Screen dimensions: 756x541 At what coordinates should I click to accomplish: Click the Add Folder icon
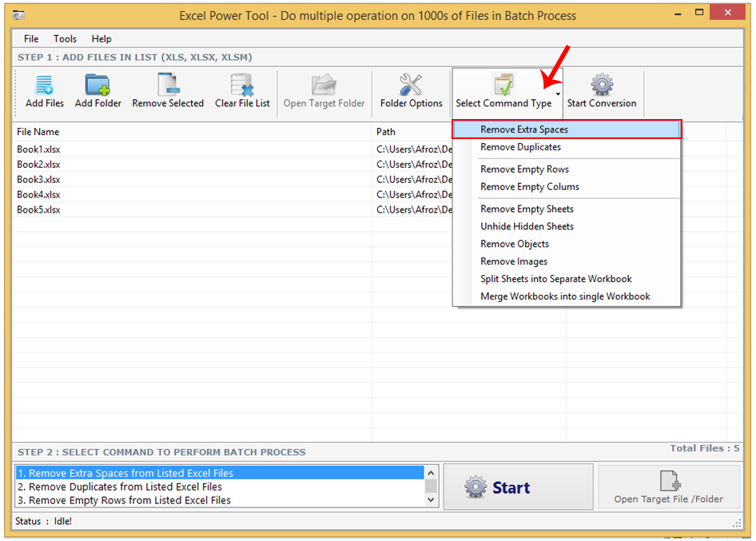pyautogui.click(x=97, y=85)
